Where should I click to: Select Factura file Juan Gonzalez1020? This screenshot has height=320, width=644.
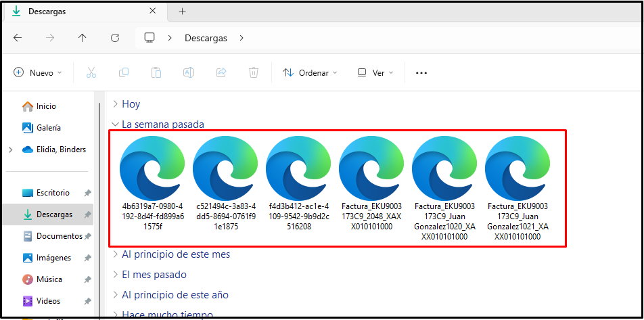click(444, 188)
